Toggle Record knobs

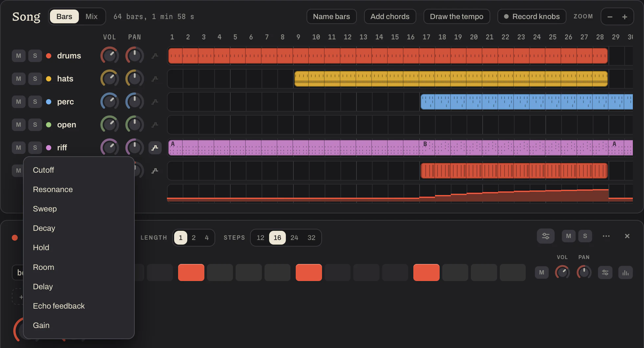click(532, 16)
